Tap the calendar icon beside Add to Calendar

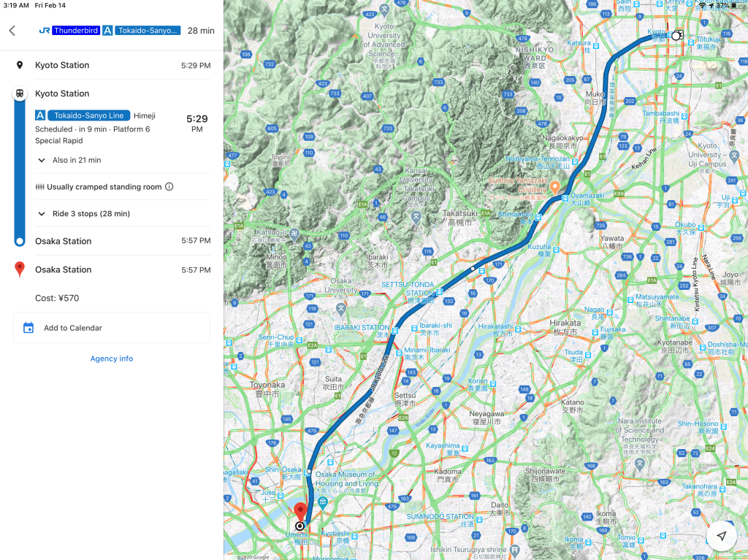pos(28,328)
